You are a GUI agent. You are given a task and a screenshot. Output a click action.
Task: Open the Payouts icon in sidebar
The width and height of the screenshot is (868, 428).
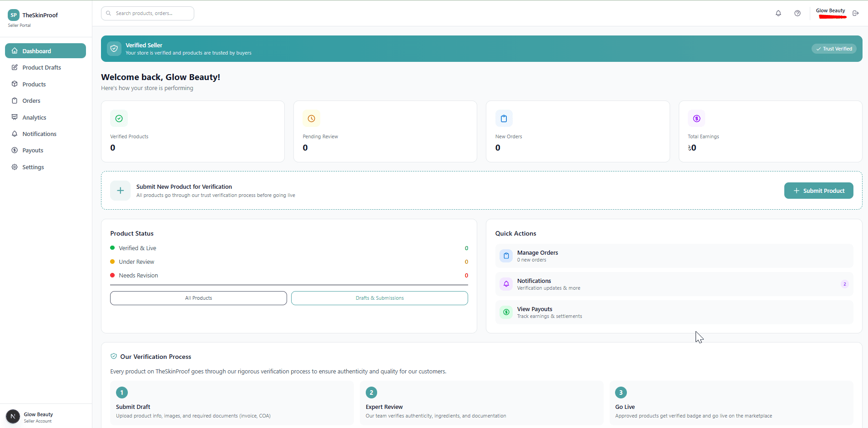coord(15,150)
